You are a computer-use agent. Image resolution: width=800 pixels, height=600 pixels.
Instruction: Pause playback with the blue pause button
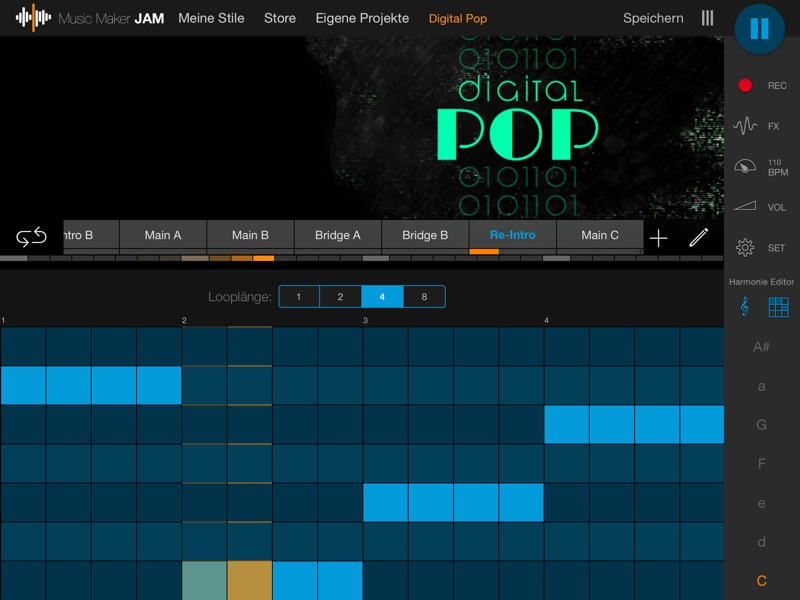759,29
